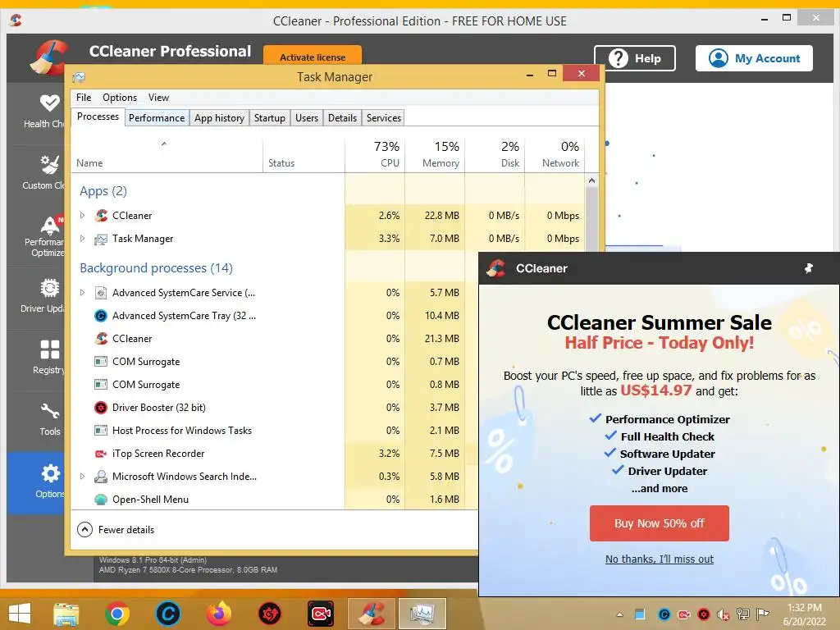Sort processes by Memory column
Screen dimensions: 840x630
coord(435,154)
